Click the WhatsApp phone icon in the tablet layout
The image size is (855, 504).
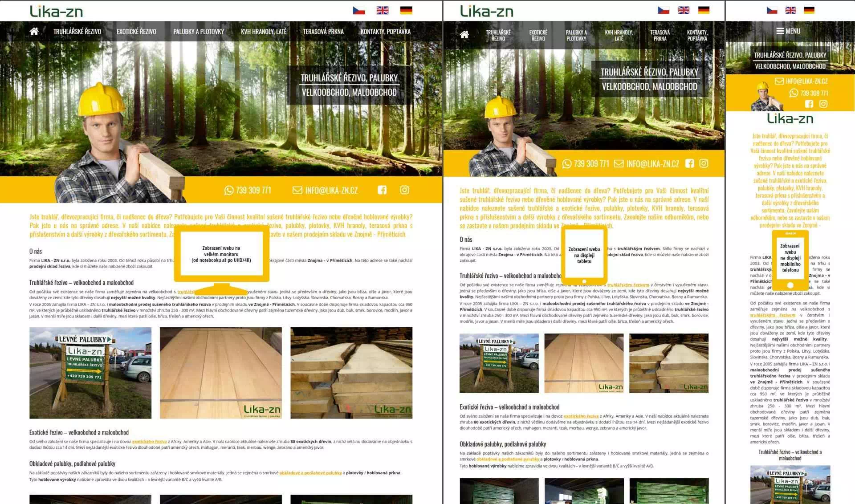coord(566,164)
